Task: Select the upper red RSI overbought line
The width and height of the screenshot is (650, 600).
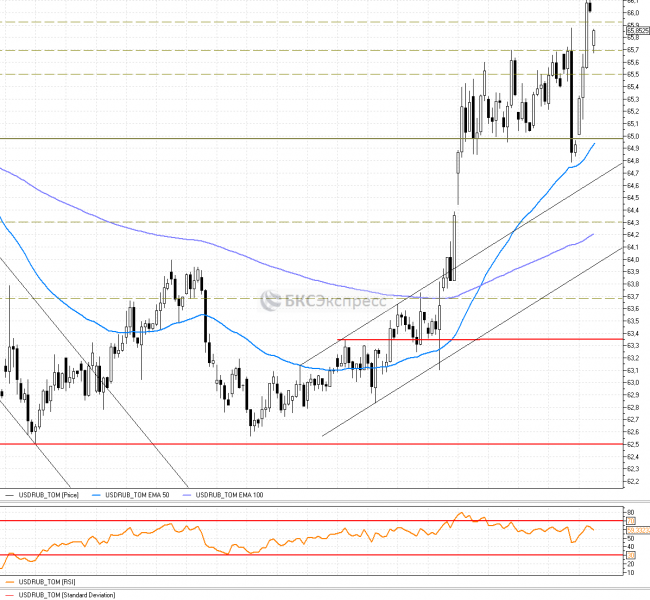Action: 300,521
